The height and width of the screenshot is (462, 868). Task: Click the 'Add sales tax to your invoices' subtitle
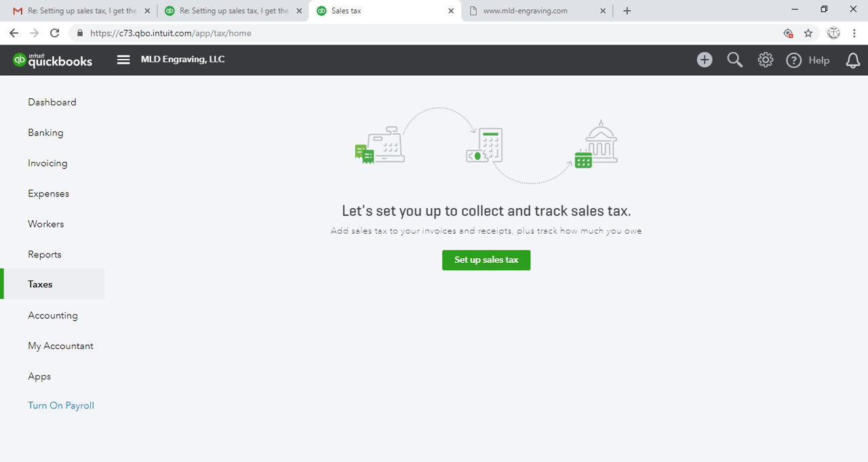coord(486,231)
